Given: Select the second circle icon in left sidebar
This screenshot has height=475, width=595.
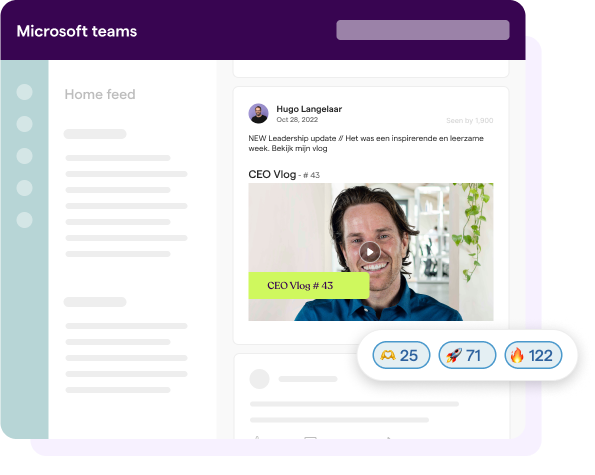Looking at the screenshot, I should click(x=25, y=124).
